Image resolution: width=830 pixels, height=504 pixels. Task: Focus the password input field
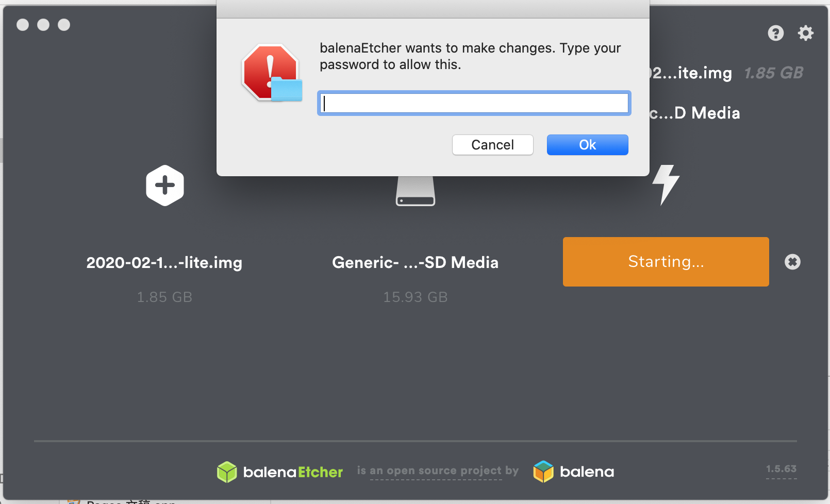click(474, 104)
